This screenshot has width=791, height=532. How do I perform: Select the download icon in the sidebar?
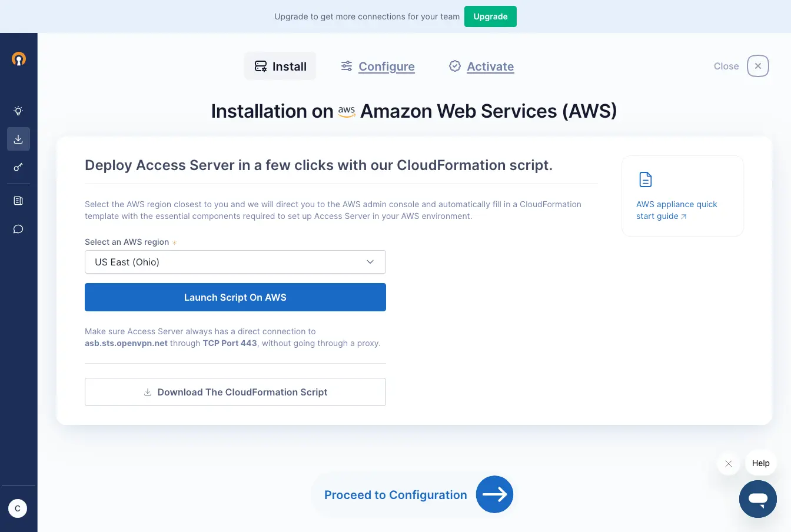pyautogui.click(x=18, y=139)
